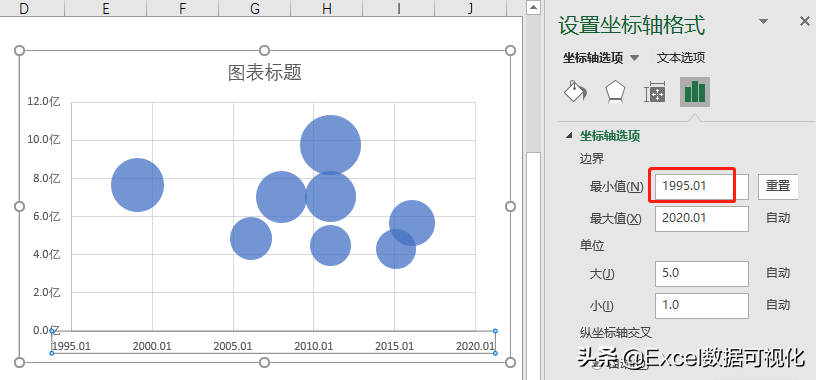Click the 2015.01 horizontal axis label
Screen dimensions: 816x380
[394, 346]
